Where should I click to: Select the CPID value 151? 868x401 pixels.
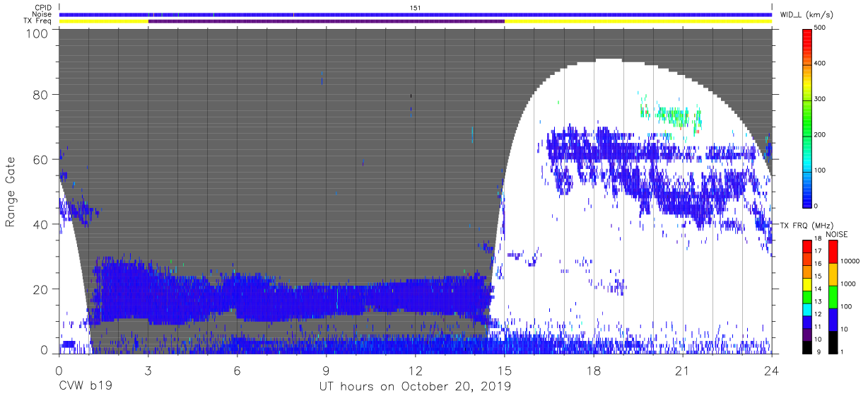(416, 8)
